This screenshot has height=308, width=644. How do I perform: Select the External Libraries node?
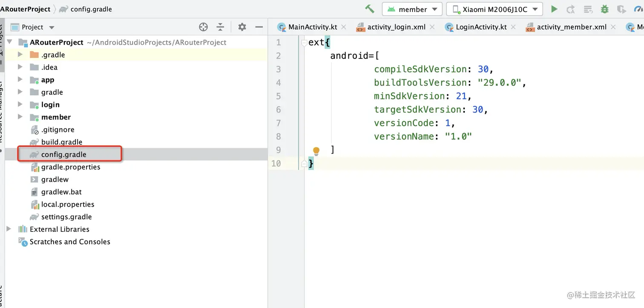pos(60,229)
